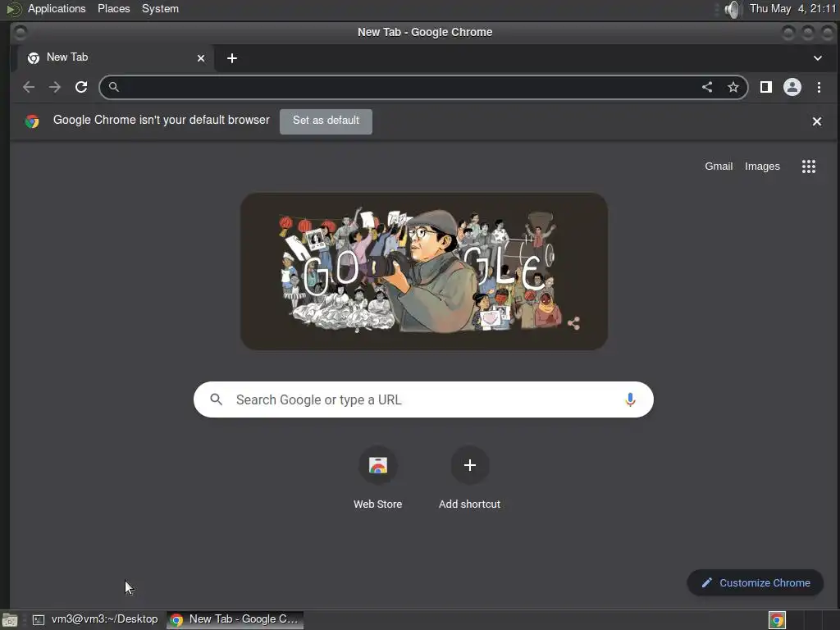Reload the current page
Image resolution: width=840 pixels, height=630 pixels.
[x=81, y=87]
